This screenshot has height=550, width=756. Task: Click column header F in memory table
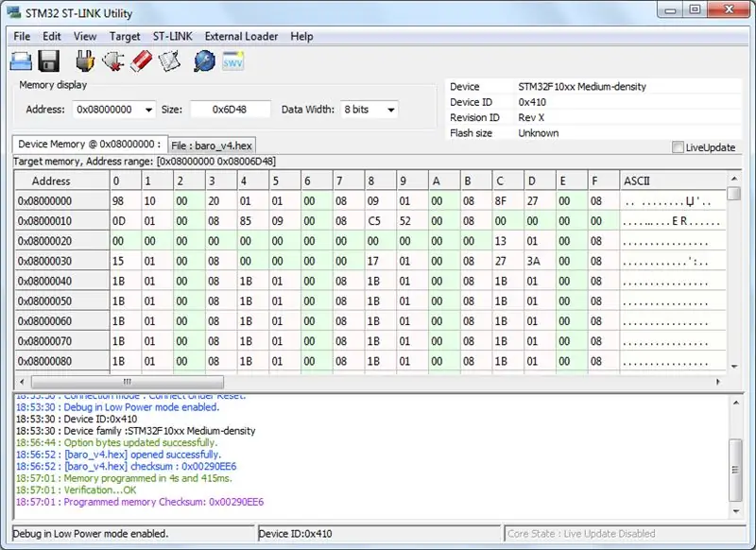[604, 181]
